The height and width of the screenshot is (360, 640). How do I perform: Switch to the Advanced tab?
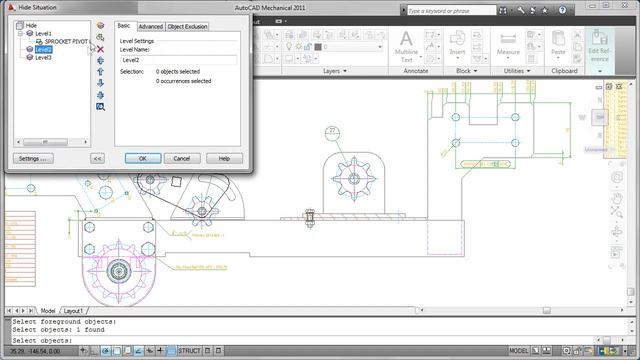pyautogui.click(x=151, y=27)
